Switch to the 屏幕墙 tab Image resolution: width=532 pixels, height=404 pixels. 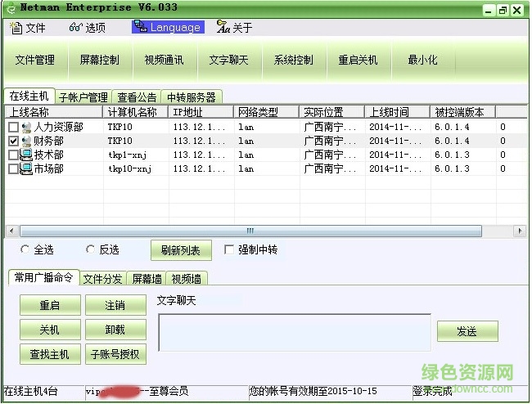pos(147,279)
